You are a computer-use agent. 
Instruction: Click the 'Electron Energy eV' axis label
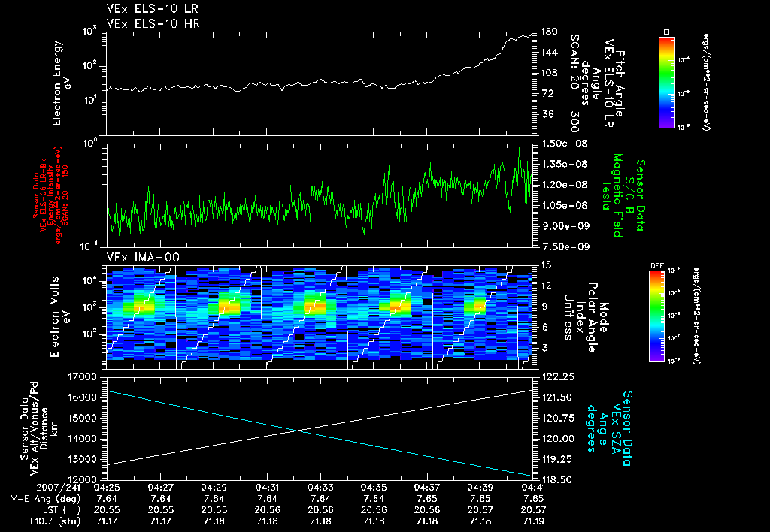[x=62, y=83]
